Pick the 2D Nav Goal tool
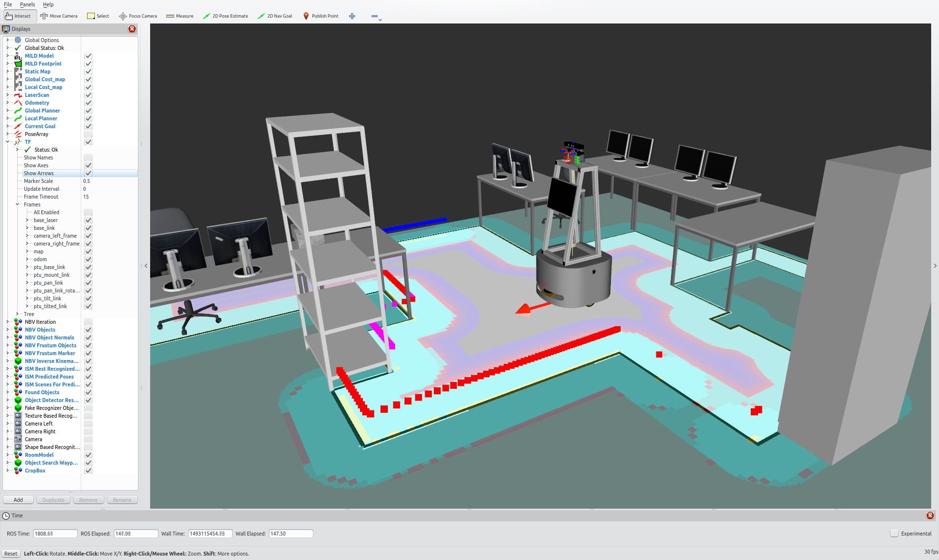Image resolution: width=939 pixels, height=560 pixels. 275,16
